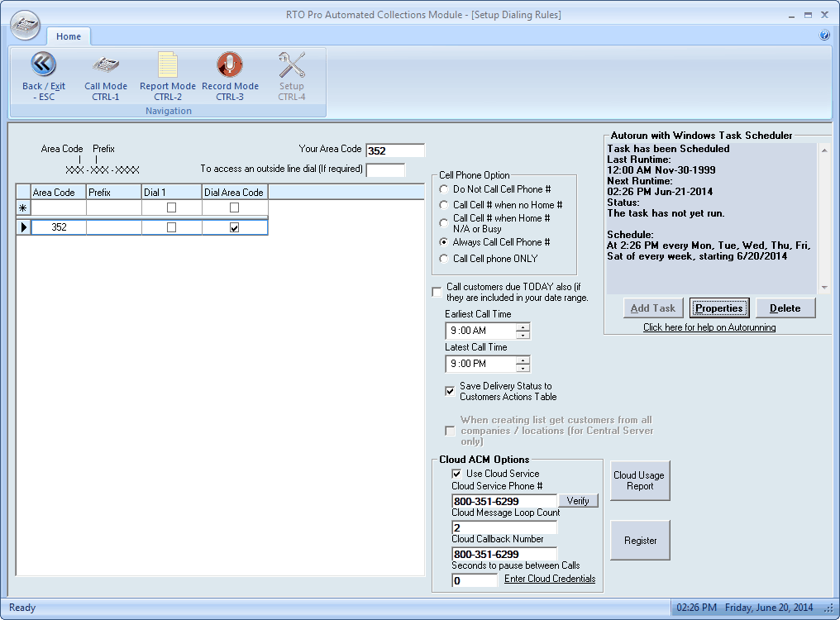Click the Properties button
The image size is (840, 620).
(718, 308)
